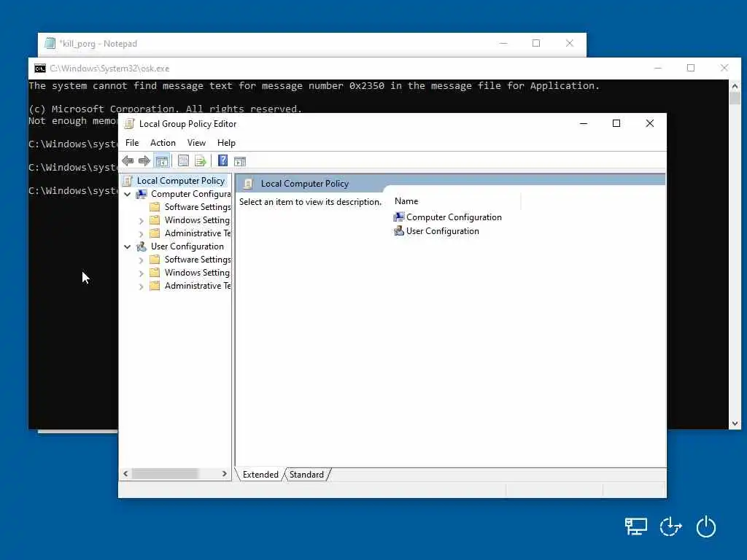Open the View menu
Image resolution: width=747 pixels, height=560 pixels.
point(196,143)
